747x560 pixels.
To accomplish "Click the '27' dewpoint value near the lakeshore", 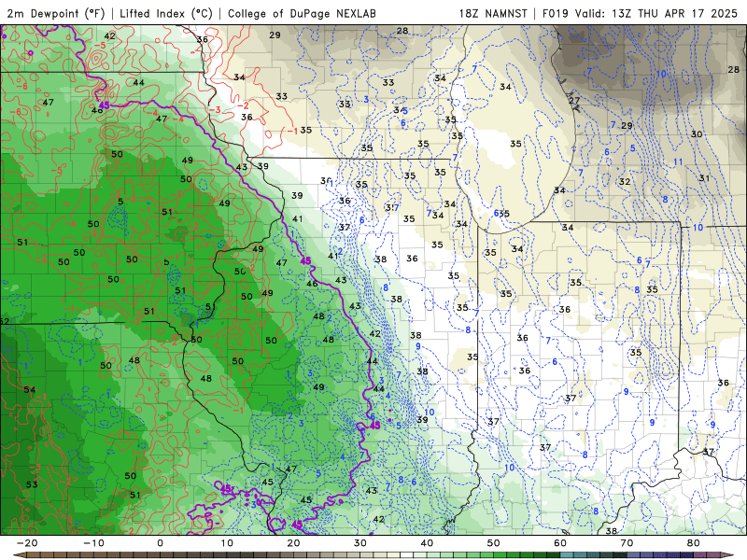I will 574,101.
